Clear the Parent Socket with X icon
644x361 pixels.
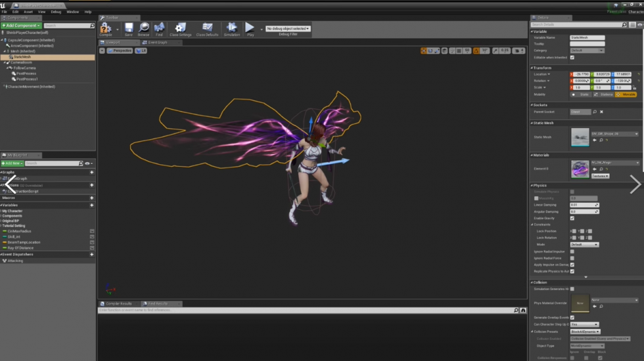click(x=602, y=112)
